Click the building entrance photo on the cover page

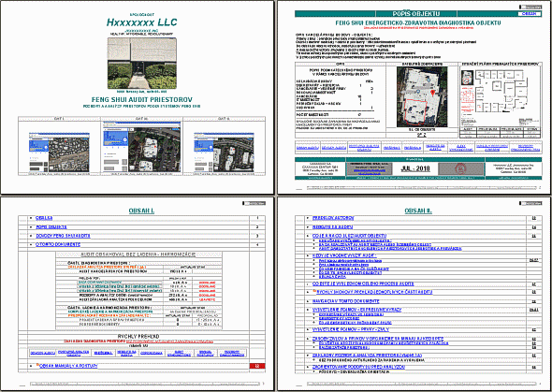click(x=142, y=64)
